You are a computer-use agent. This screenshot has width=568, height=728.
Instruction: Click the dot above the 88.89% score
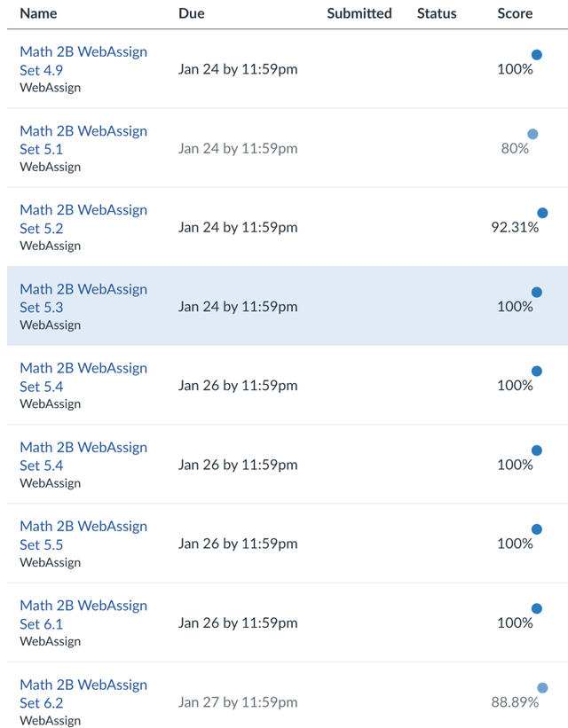click(542, 688)
